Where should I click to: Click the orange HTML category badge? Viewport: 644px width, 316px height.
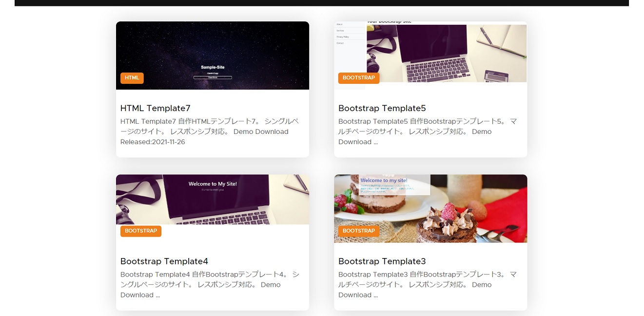[132, 78]
